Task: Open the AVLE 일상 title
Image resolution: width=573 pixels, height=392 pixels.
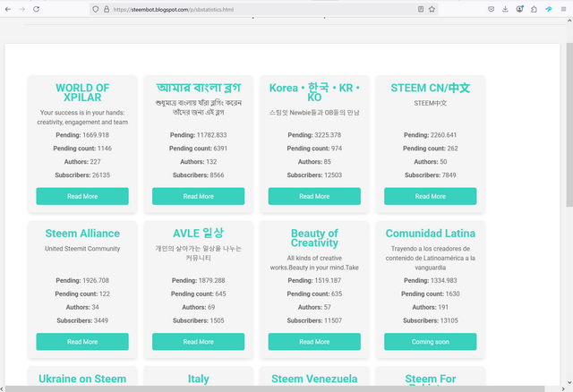Action: pos(199,233)
